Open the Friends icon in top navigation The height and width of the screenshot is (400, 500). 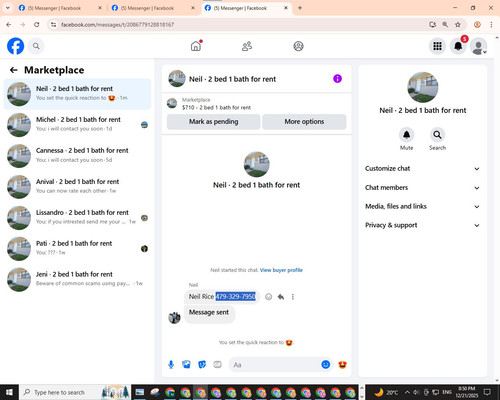[x=247, y=46]
